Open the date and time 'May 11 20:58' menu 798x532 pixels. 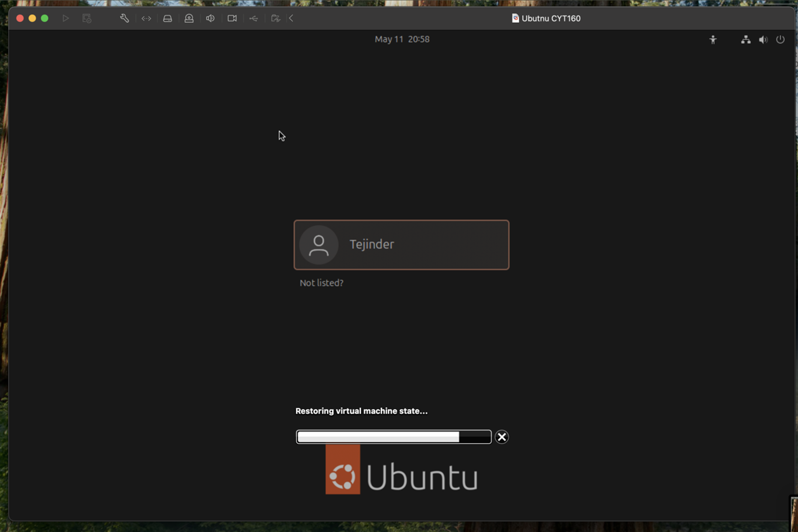tap(402, 39)
